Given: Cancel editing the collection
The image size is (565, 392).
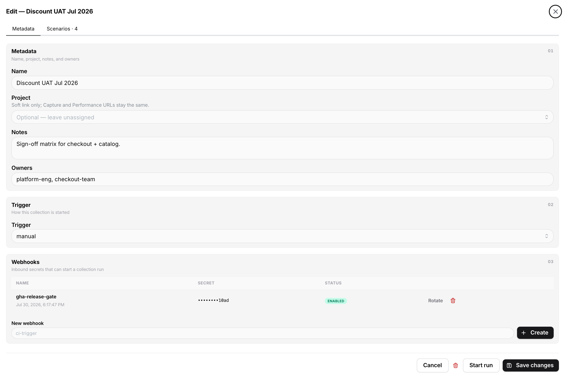Looking at the screenshot, I should pyautogui.click(x=432, y=365).
